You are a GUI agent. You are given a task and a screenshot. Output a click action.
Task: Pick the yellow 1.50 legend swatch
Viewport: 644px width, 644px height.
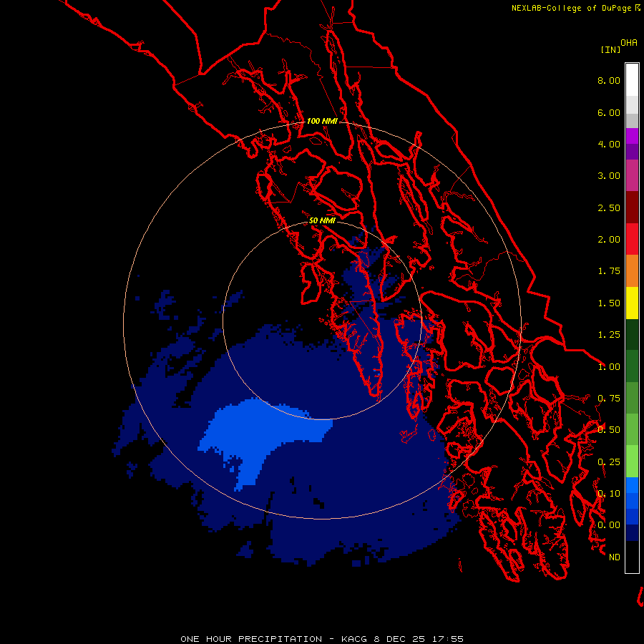(632, 303)
